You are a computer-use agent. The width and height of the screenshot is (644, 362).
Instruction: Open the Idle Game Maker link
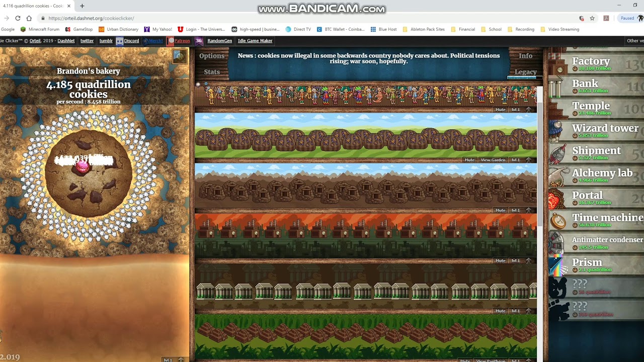(x=255, y=41)
